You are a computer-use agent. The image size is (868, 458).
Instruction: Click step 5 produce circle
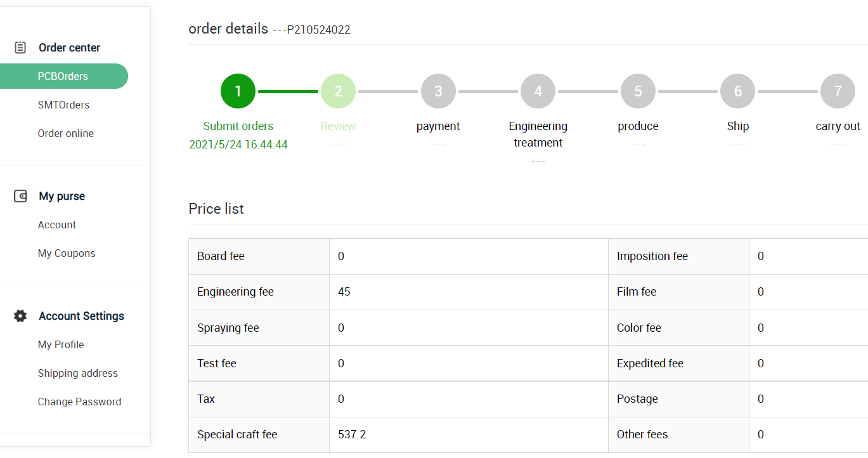638,91
